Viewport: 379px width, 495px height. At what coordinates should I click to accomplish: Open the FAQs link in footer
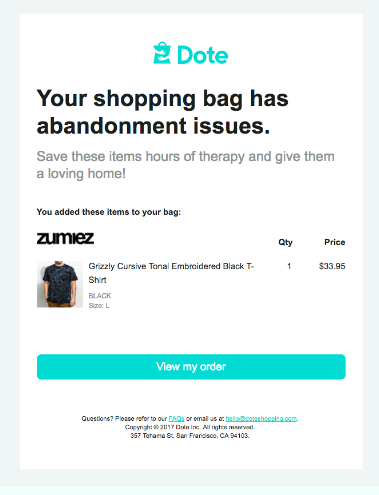point(176,418)
